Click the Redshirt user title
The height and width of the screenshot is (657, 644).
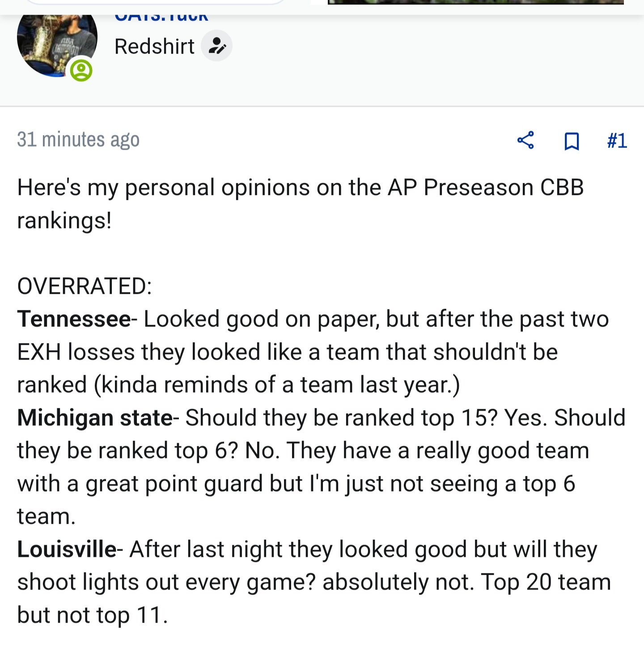tap(154, 47)
